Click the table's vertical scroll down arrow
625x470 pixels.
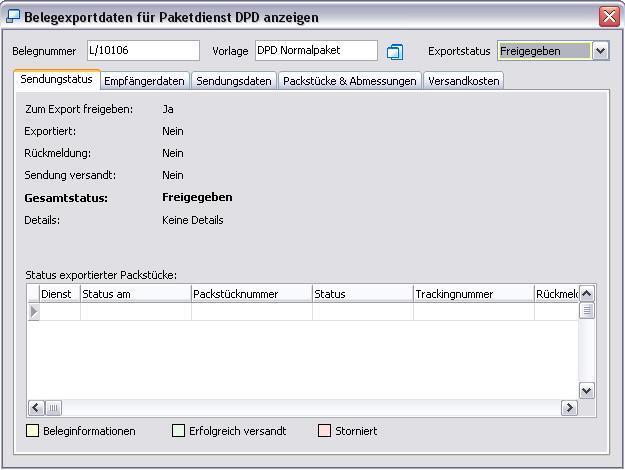pos(587,391)
